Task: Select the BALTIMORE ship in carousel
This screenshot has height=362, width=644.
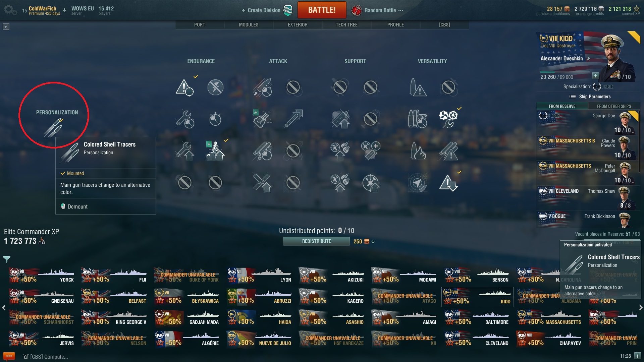Action: (x=477, y=318)
